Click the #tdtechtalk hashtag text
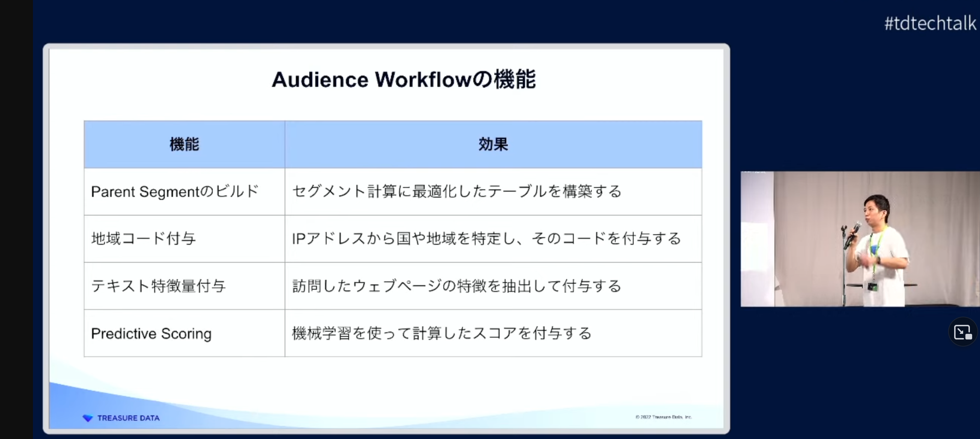The image size is (980, 439). point(930,24)
